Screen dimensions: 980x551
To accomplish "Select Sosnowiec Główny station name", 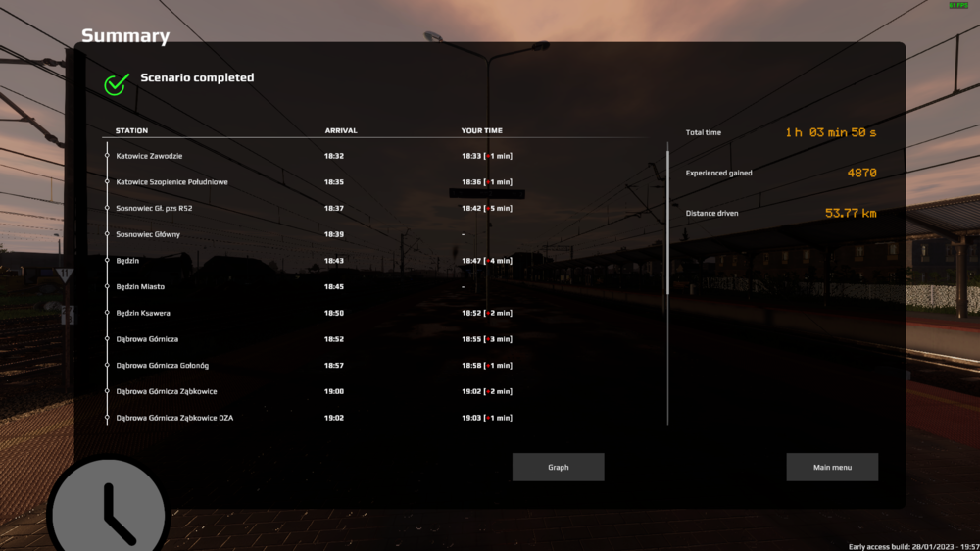I will [148, 234].
